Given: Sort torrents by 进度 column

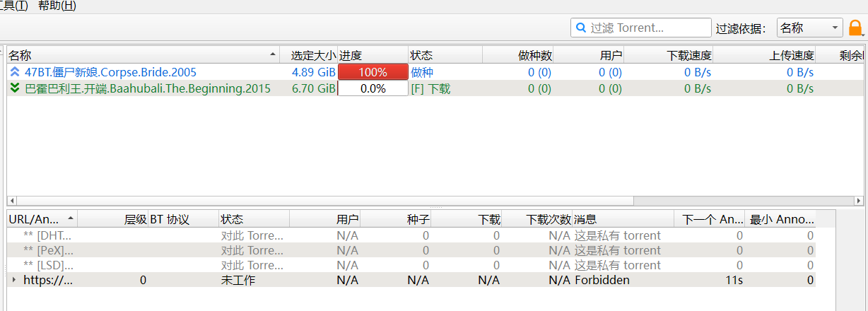Looking at the screenshot, I should pyautogui.click(x=373, y=55).
